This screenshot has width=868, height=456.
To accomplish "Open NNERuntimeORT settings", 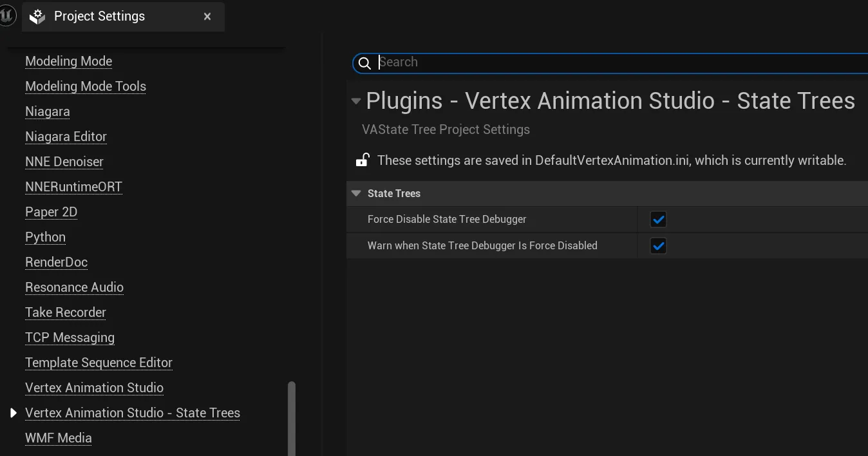I will 73,187.
